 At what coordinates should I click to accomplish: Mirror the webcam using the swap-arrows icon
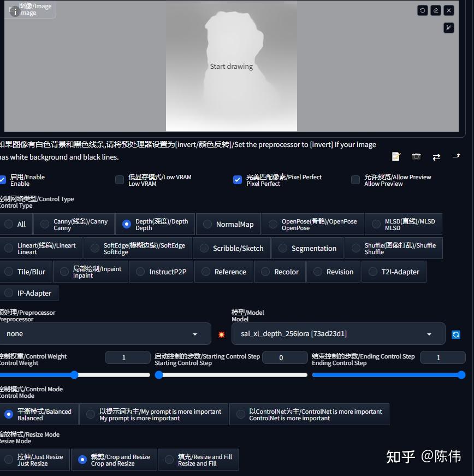(x=436, y=156)
